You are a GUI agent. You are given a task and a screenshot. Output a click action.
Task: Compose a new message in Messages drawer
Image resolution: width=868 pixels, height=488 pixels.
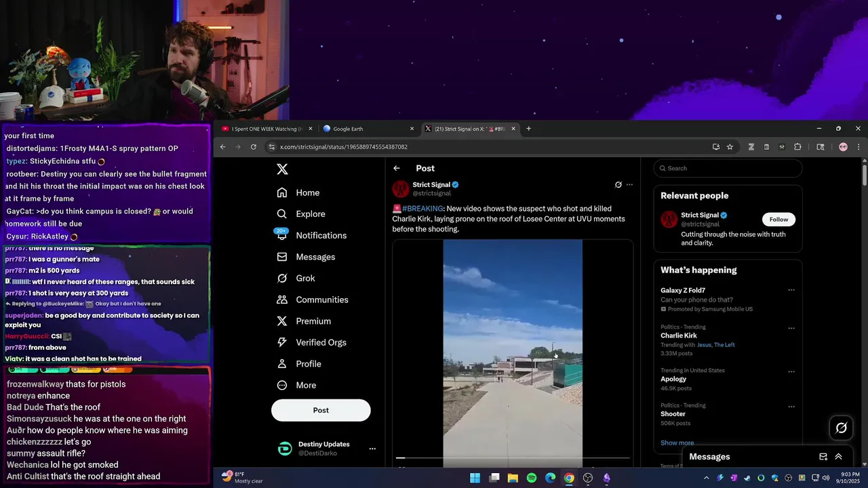[x=823, y=457]
